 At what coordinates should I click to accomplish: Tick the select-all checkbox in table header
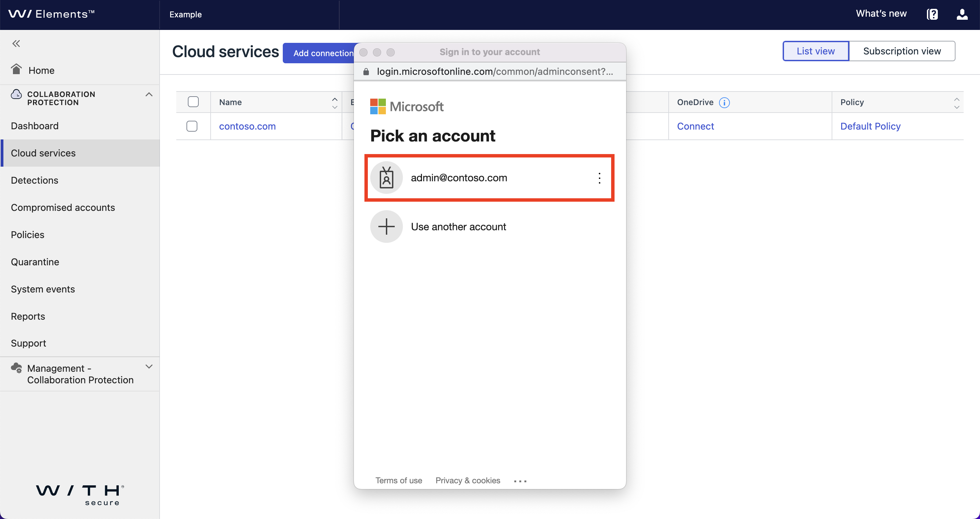(x=193, y=102)
